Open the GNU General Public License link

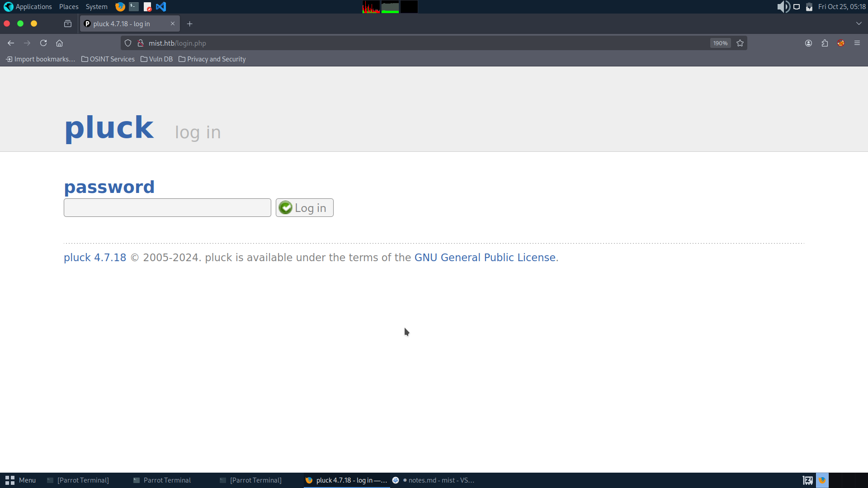485,258
